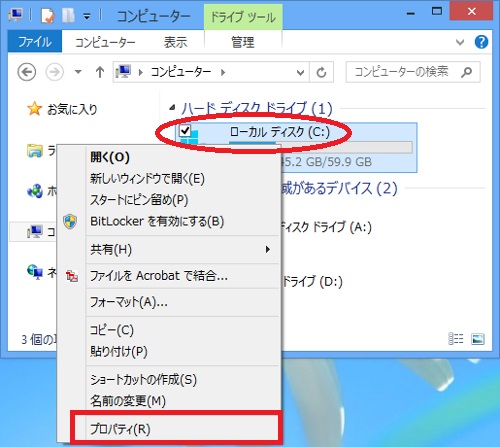Switch to details view icon in status bar

(x=456, y=339)
